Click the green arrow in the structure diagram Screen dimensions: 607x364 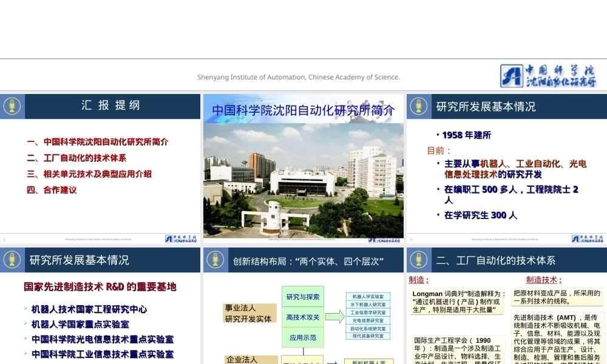click(x=335, y=317)
